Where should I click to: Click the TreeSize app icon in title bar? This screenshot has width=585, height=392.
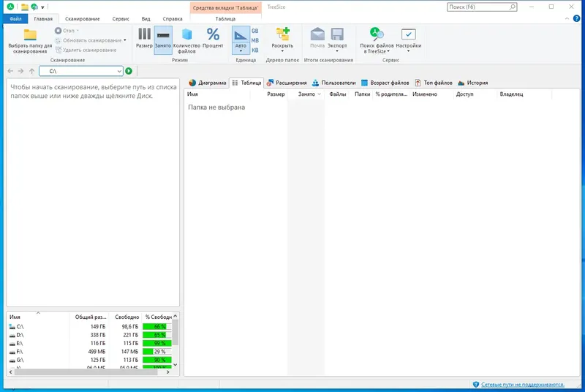pyautogui.click(x=10, y=7)
